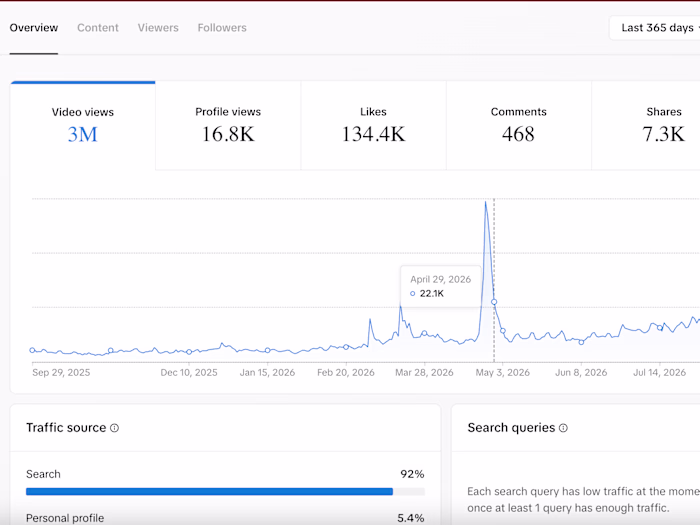
Task: Click the Jan 15, 2026 axis label
Action: coord(267,372)
